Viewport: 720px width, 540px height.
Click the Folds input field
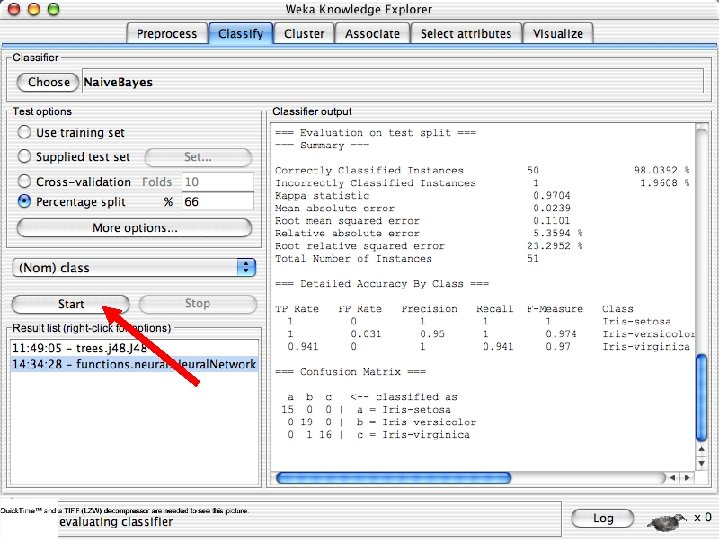tap(218, 181)
